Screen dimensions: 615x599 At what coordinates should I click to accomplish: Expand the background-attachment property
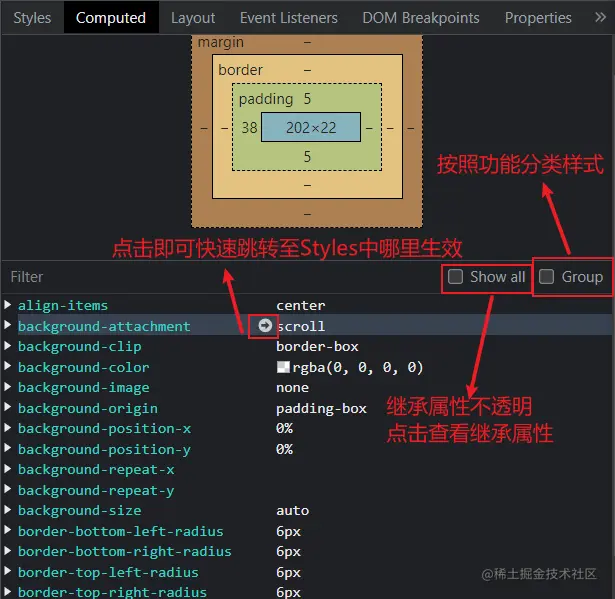(7, 325)
